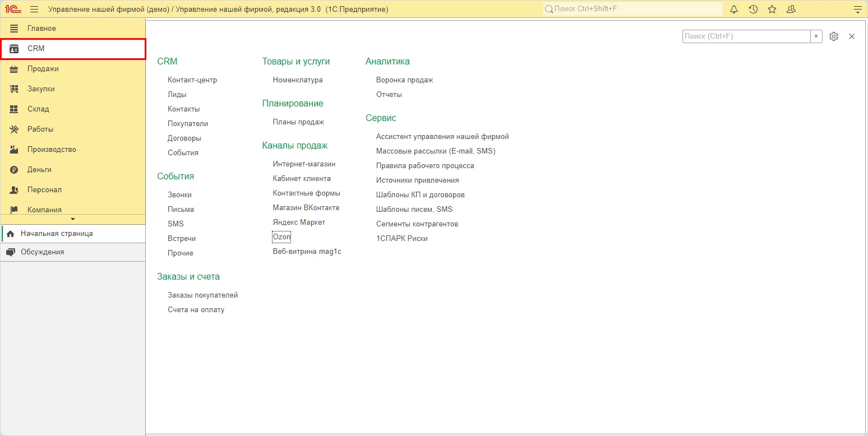868x436 pixels.
Task: Open Встречи link
Action: point(182,239)
